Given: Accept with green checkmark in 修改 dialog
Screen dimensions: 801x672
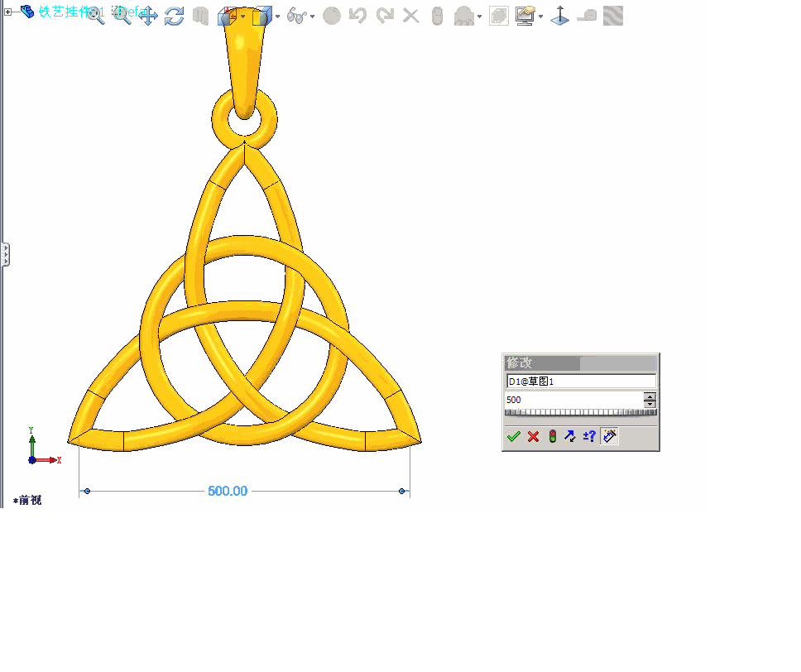Looking at the screenshot, I should point(513,436).
